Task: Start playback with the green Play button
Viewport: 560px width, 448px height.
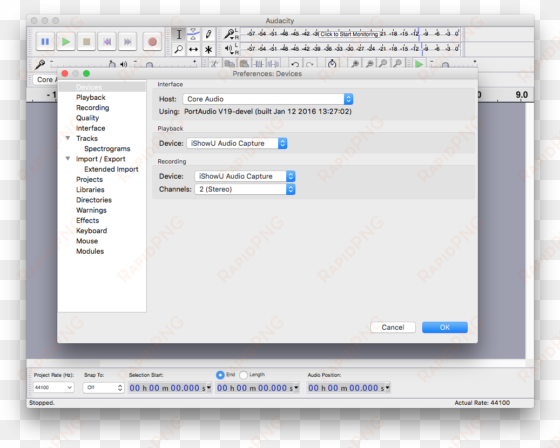Action: tap(66, 42)
